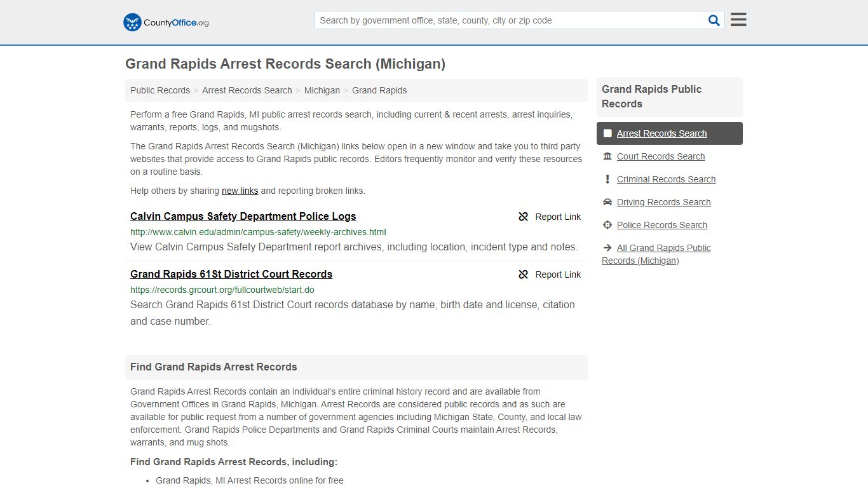Open Grand Rapids 61St District Court Records
The width and height of the screenshot is (868, 488).
click(231, 274)
